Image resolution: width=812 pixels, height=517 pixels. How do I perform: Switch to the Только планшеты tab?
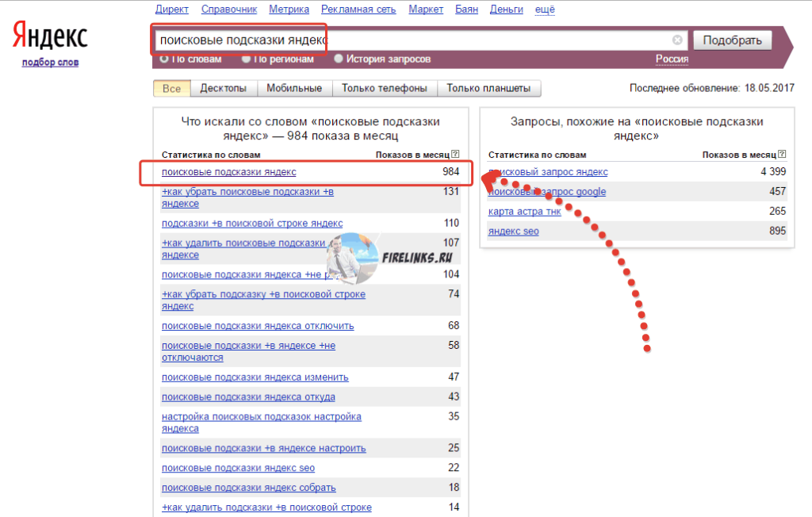(488, 89)
